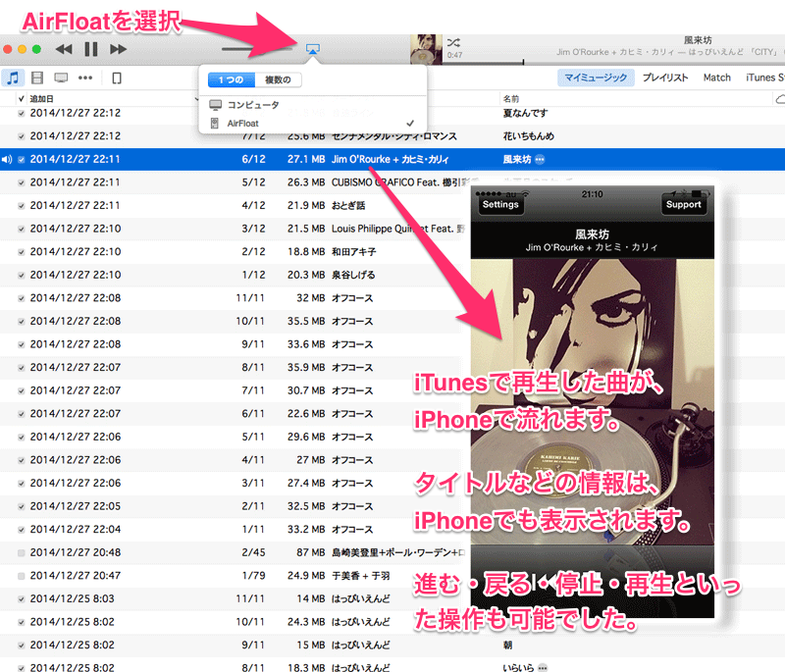785x672 pixels.
Task: Tap Settings in the iPhone app
Action: [x=500, y=204]
